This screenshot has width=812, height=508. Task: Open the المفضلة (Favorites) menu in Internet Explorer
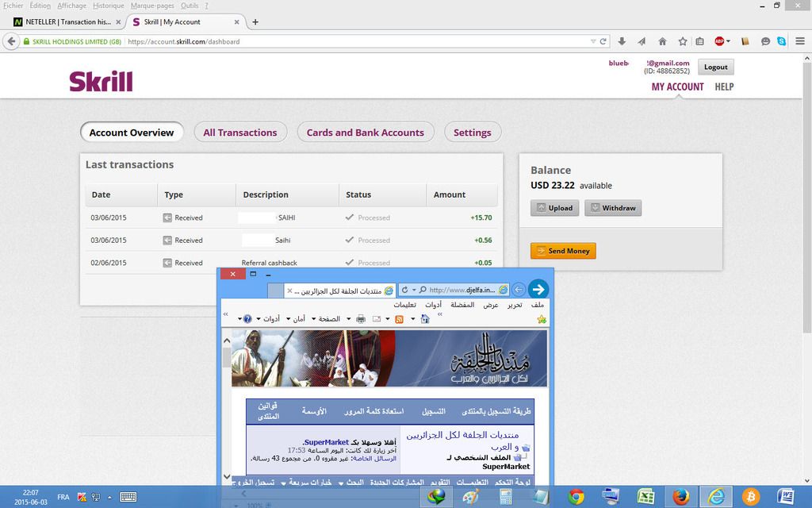[462, 305]
